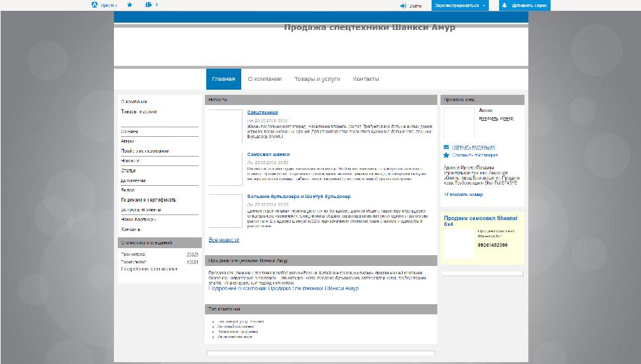The width and height of the screenshot is (641, 364).
Task: Open the Товары и услуги tab
Action: click(x=317, y=80)
